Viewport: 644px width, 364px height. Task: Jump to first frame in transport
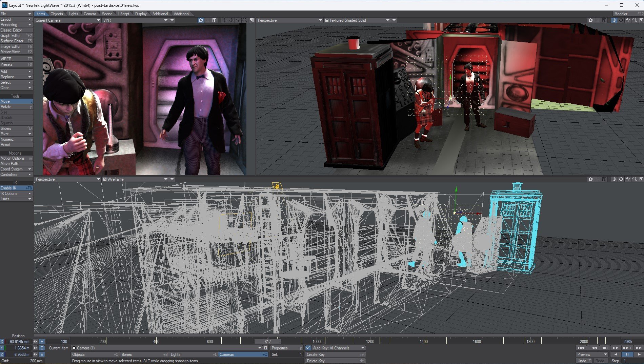coord(581,348)
